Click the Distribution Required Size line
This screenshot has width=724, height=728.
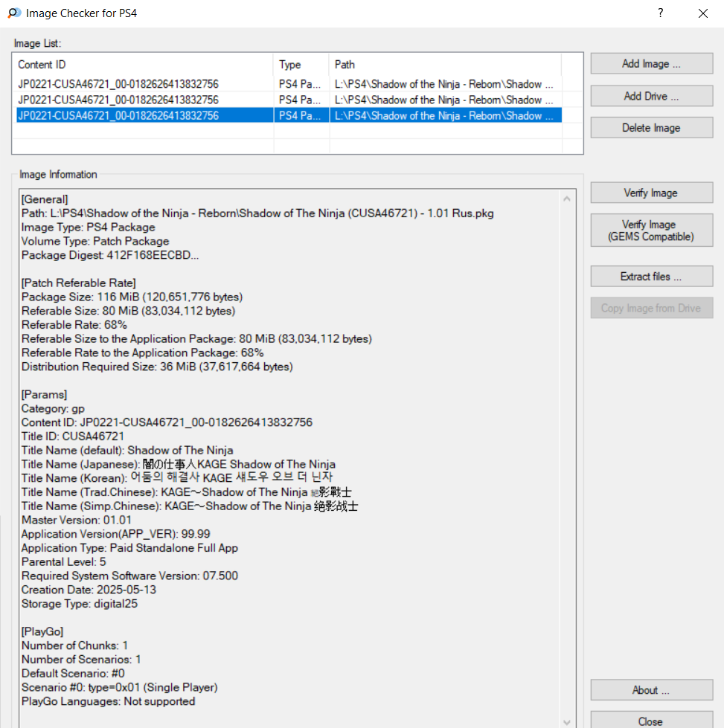point(157,367)
